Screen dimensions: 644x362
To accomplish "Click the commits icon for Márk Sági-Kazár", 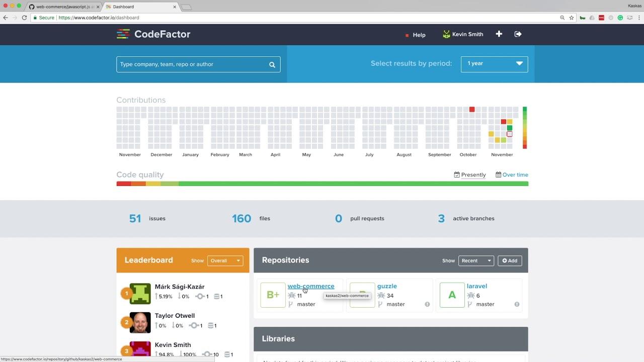I will pyautogui.click(x=200, y=297).
